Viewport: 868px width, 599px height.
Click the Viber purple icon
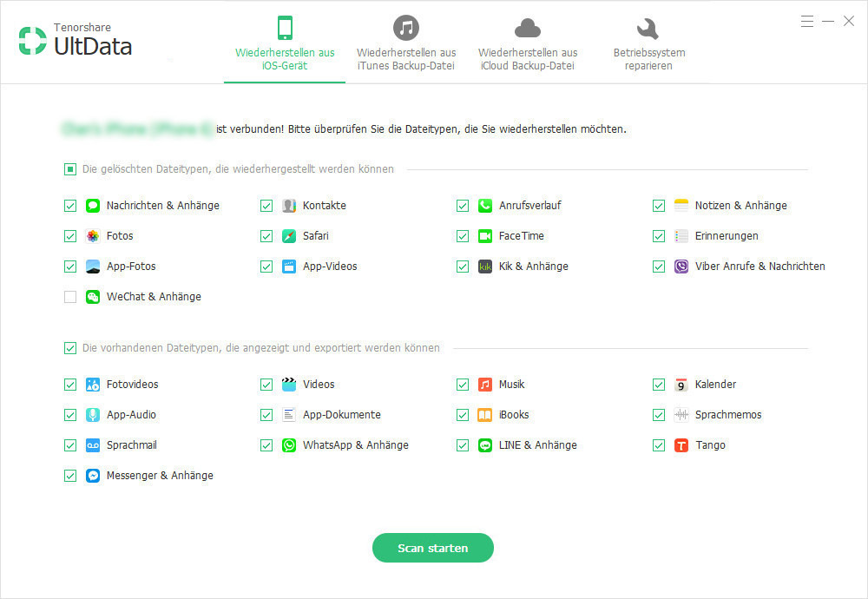pos(681,267)
